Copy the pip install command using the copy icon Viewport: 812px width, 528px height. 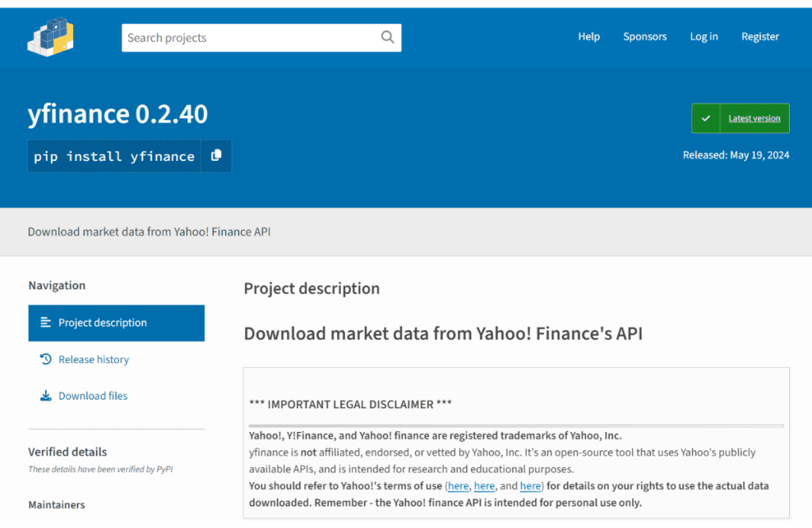pos(216,156)
